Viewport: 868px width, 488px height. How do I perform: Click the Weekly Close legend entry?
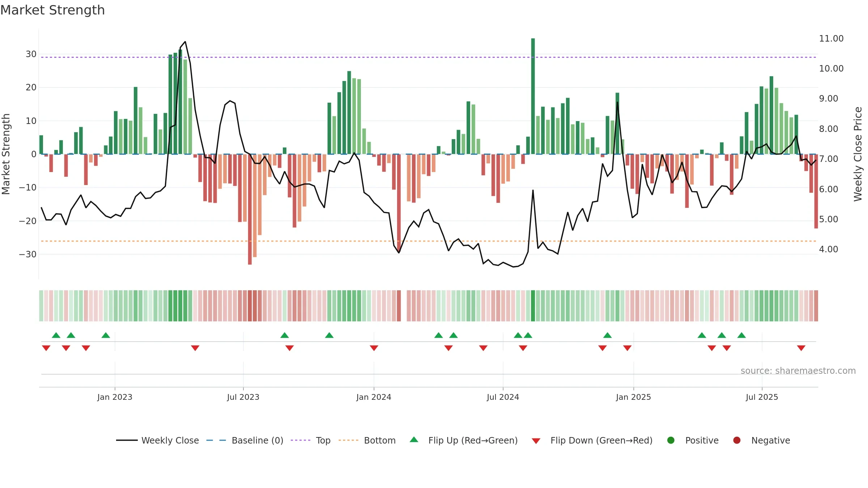pyautogui.click(x=157, y=440)
